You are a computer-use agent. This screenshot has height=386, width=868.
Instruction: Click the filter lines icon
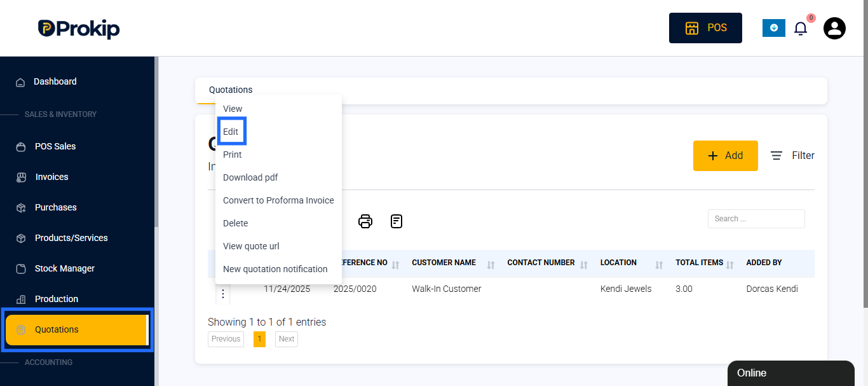pos(776,156)
